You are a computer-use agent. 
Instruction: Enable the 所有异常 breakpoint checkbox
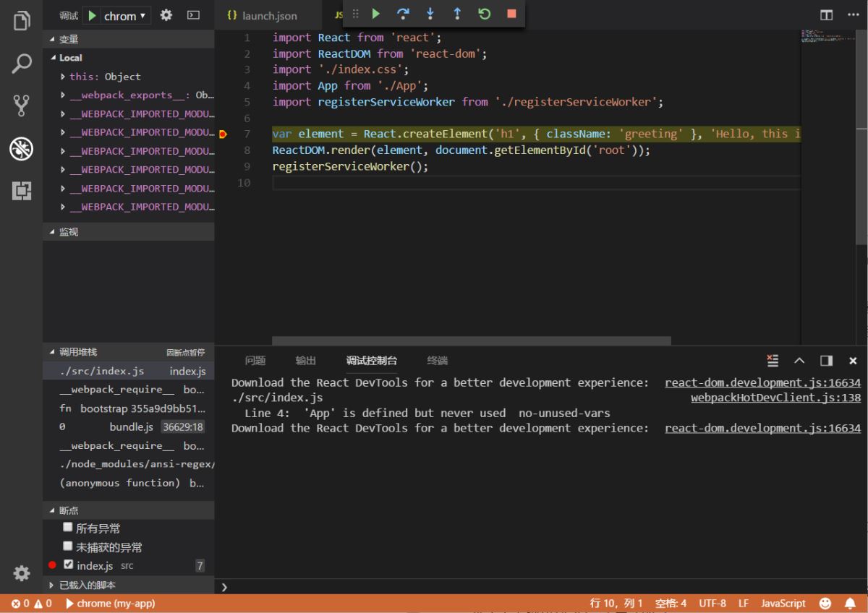click(x=68, y=528)
